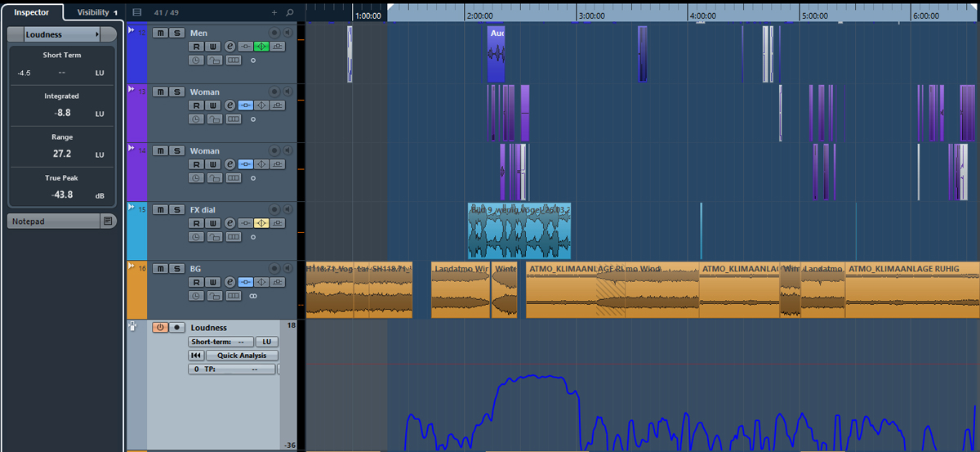Open the track list search magnifier
Screen dimensions: 980x452
(x=289, y=13)
